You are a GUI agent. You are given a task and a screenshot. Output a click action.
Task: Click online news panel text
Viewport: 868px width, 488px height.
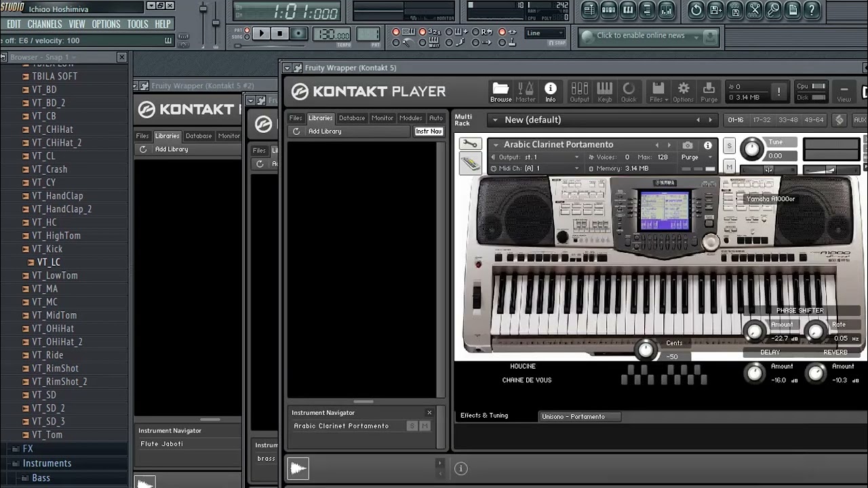(x=641, y=36)
